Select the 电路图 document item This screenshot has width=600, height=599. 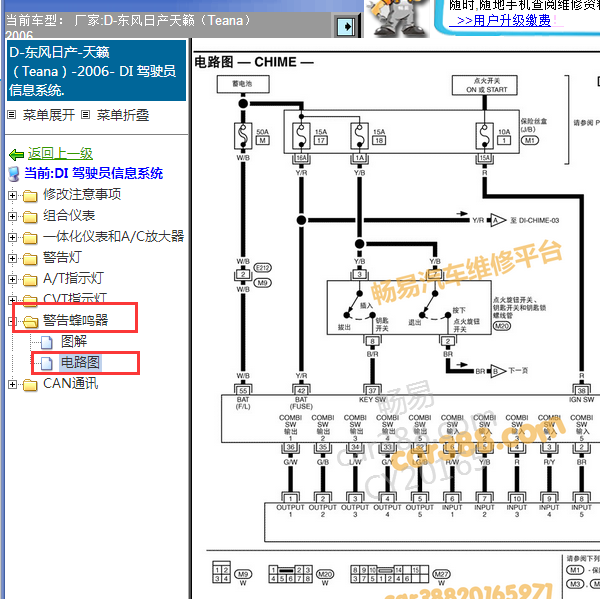80,362
